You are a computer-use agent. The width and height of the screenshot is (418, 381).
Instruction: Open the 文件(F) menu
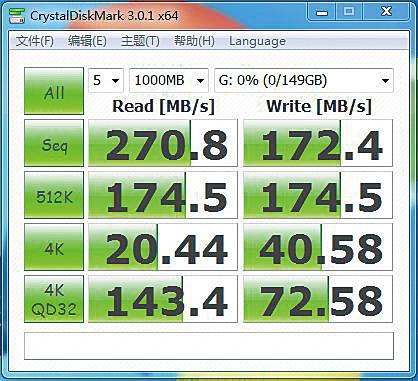35,41
